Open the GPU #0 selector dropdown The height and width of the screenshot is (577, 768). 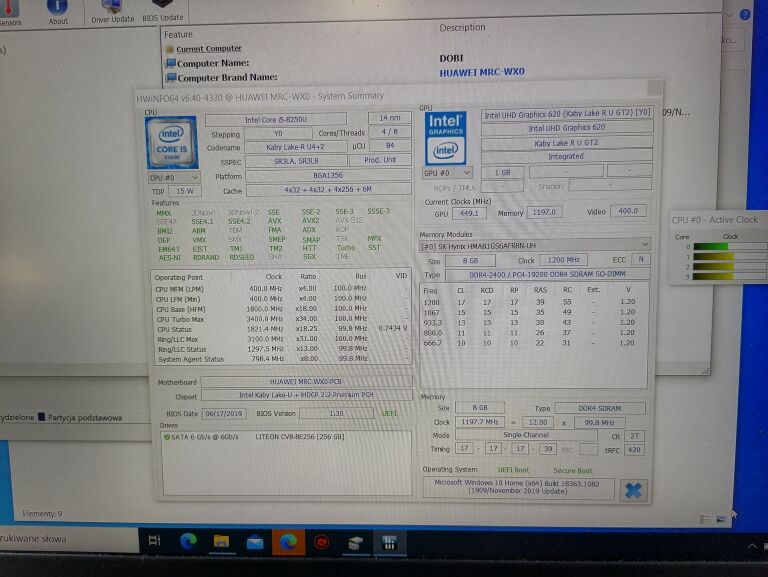pyautogui.click(x=447, y=173)
